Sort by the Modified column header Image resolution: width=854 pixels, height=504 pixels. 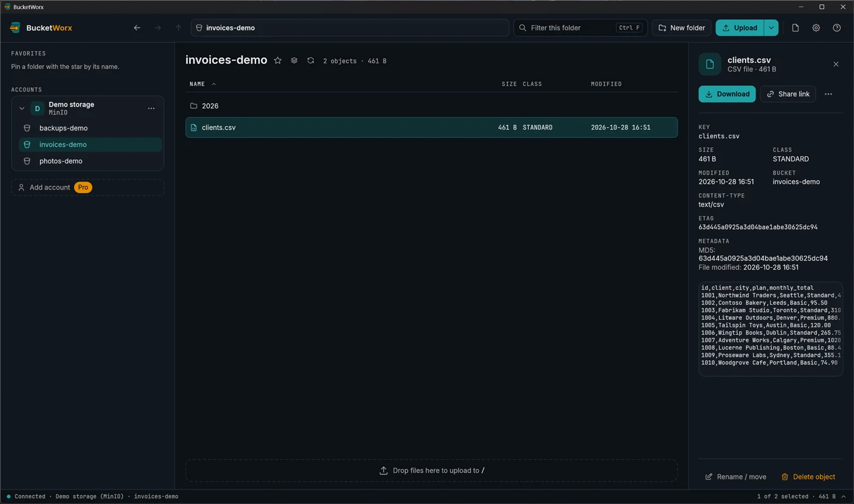click(606, 84)
